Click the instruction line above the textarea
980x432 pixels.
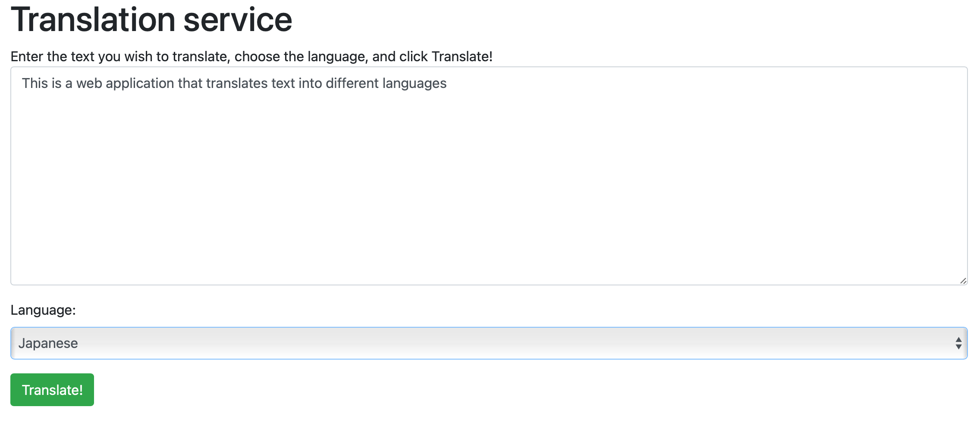[x=252, y=56]
